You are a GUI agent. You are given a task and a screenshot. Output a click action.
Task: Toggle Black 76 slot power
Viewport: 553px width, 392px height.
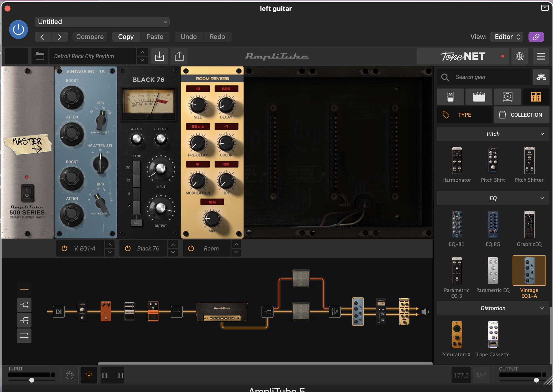(128, 248)
